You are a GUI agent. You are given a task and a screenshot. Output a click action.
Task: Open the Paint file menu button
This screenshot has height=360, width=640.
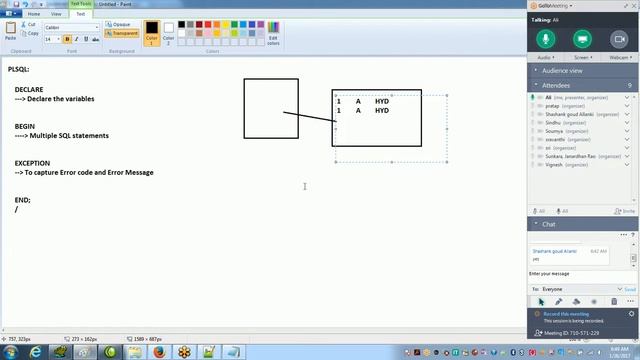click(11, 13)
